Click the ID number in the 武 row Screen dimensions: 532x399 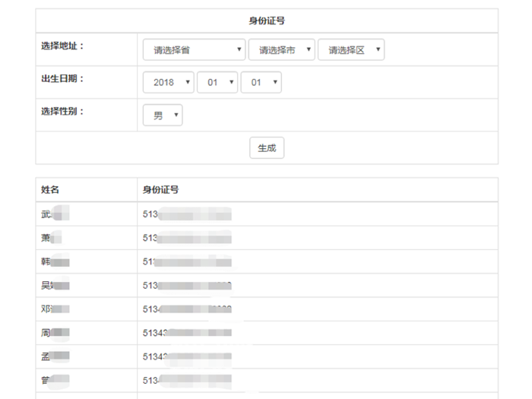(187, 214)
